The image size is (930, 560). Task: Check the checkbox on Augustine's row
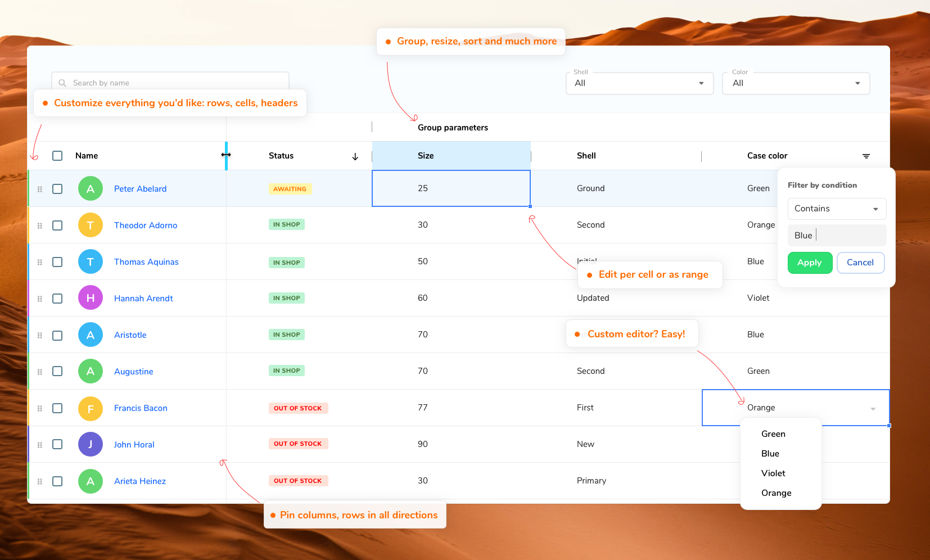[x=57, y=371]
